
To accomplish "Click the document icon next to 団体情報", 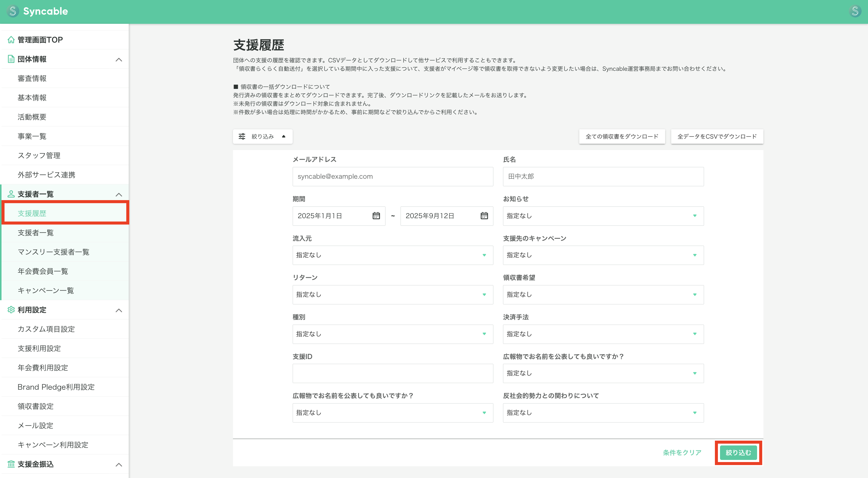I will [x=11, y=58].
